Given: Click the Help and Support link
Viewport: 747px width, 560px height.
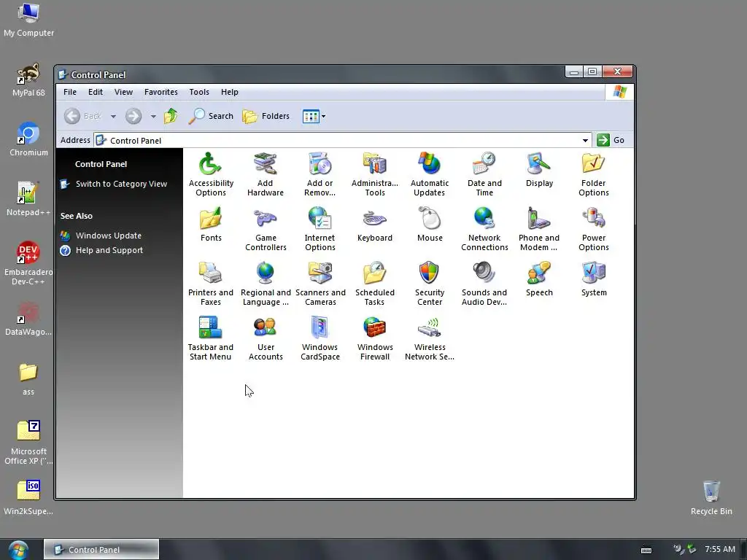Looking at the screenshot, I should pyautogui.click(x=109, y=251).
